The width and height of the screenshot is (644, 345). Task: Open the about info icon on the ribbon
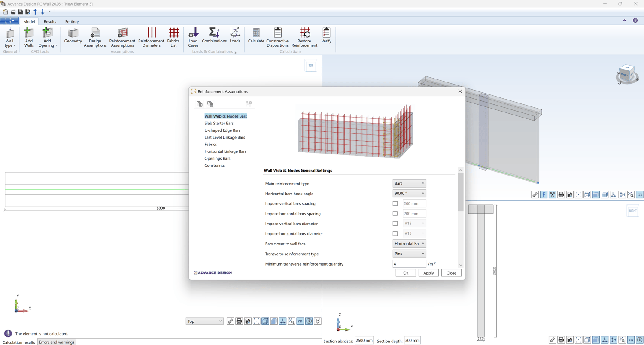coord(635,21)
